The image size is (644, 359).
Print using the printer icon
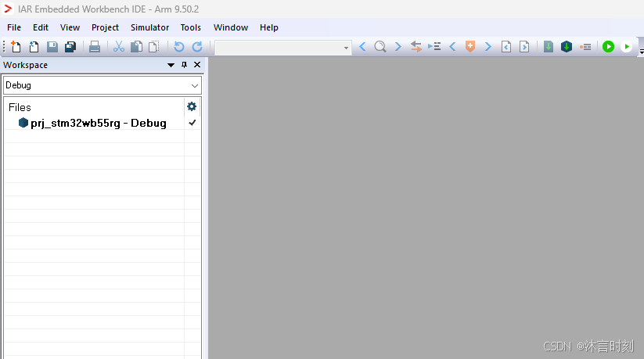[95, 47]
